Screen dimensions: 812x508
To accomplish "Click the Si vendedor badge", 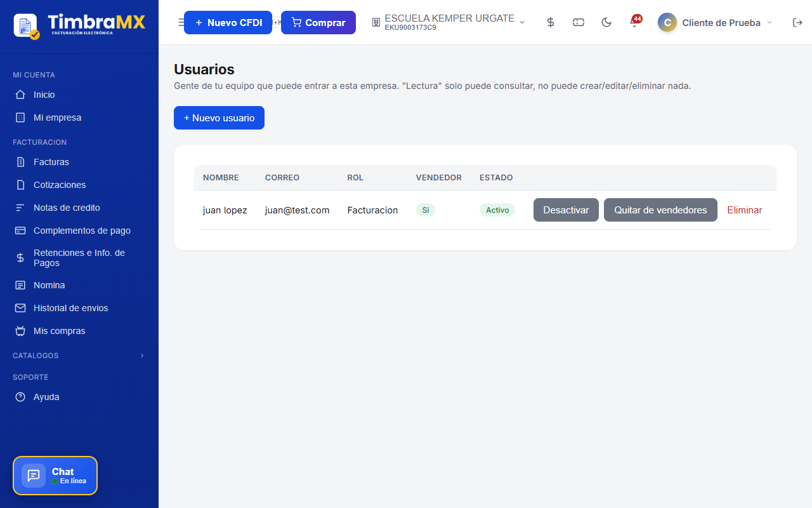I will [426, 210].
